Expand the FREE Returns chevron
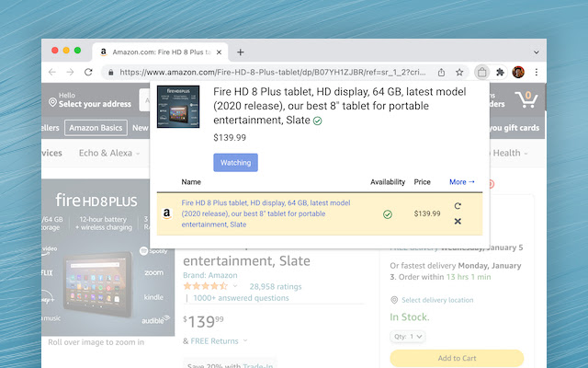This screenshot has height=368, width=588. pos(245,340)
